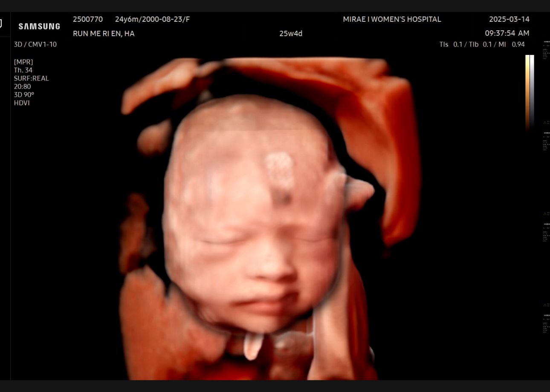Click the warning triangle on the top thumbnail

544,122
